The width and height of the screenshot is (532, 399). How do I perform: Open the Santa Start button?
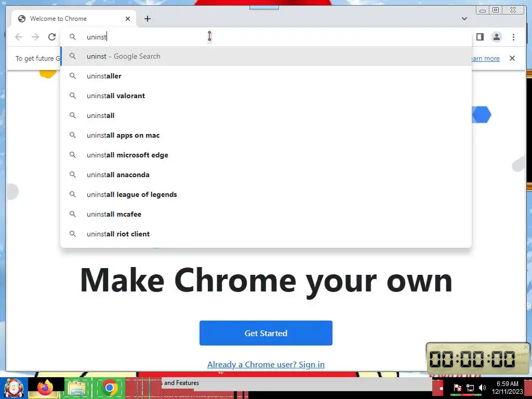[x=14, y=388]
